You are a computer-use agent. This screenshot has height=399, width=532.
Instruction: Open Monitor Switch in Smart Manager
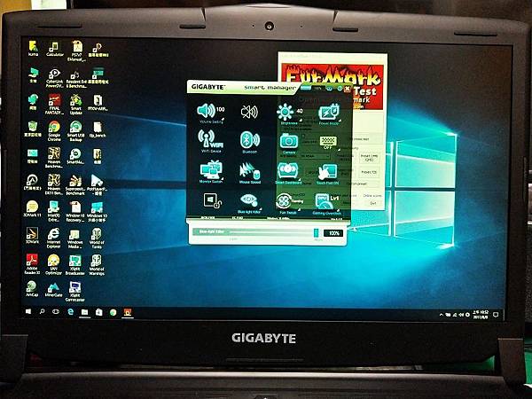211,172
